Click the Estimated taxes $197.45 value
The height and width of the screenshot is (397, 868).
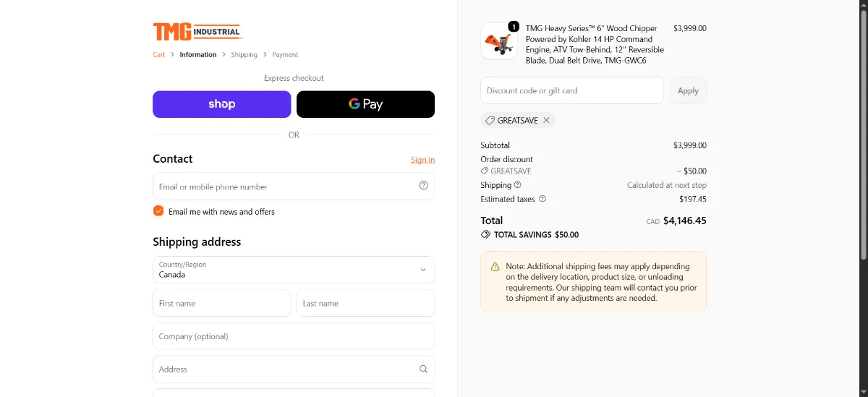[x=693, y=199]
